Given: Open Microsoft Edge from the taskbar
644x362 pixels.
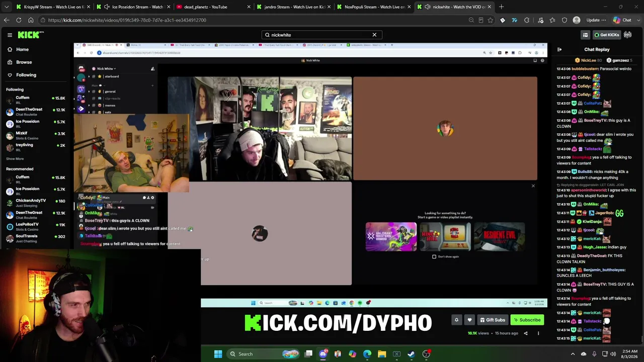Looking at the screenshot, I should [x=367, y=354].
